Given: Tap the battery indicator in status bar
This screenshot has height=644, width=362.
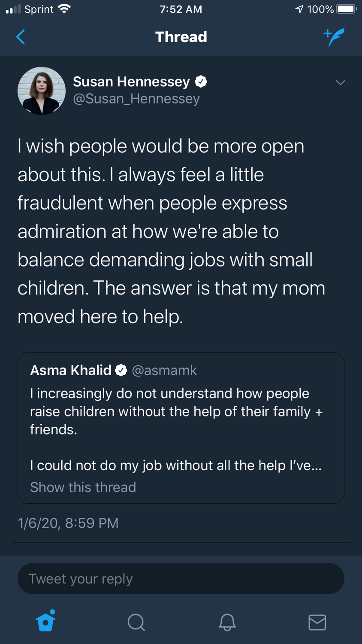Looking at the screenshot, I should [347, 9].
